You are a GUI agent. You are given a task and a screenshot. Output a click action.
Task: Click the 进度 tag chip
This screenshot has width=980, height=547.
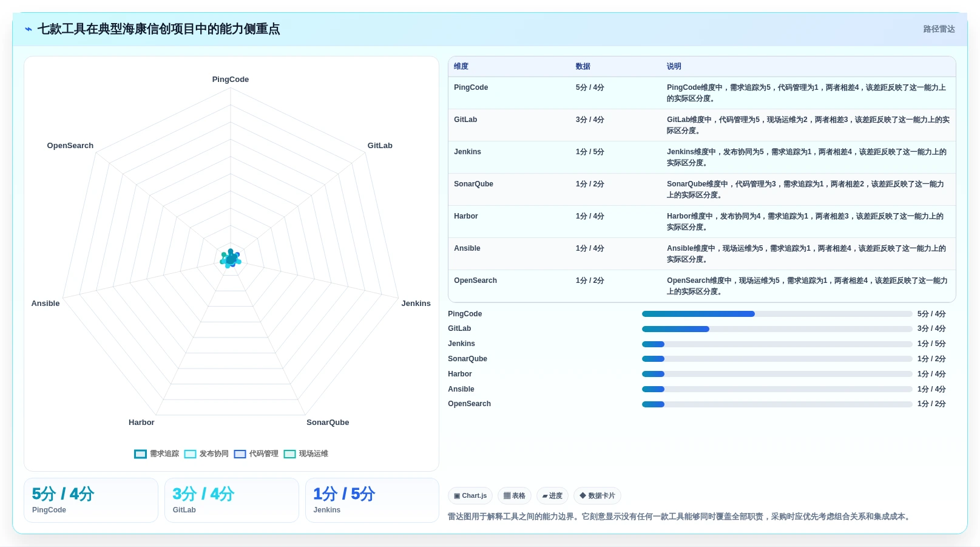tap(552, 496)
